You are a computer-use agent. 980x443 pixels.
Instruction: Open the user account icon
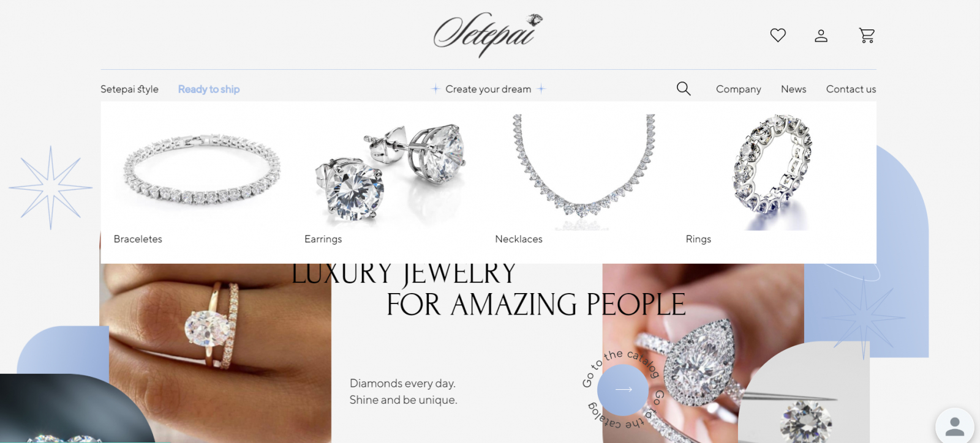tap(821, 35)
